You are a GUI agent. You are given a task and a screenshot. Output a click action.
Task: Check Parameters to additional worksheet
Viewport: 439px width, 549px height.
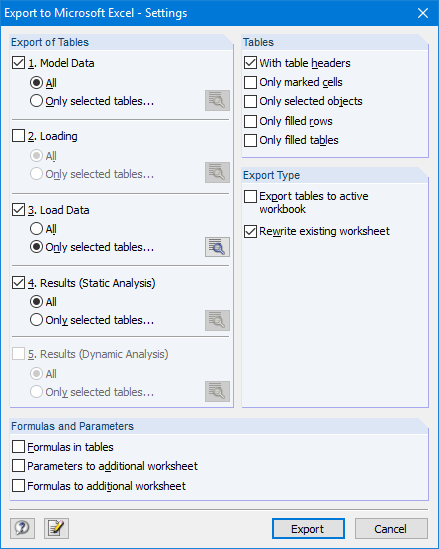coord(18,466)
